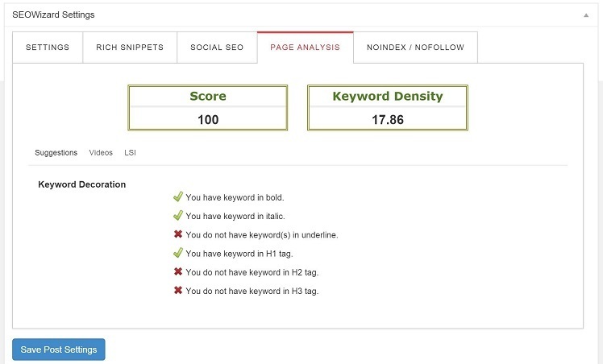Open the Social SEO tab
The height and width of the screenshot is (364, 603).
217,48
